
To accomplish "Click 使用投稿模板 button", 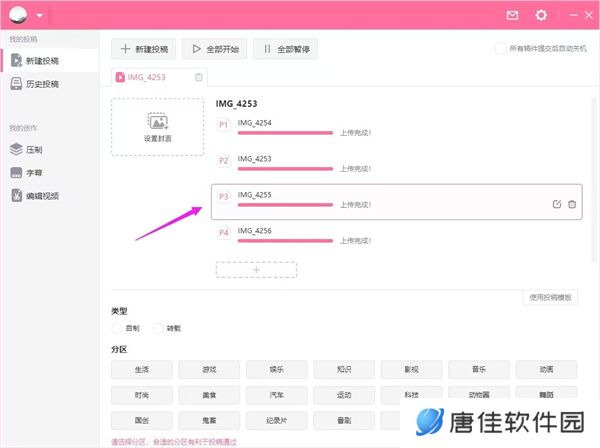I will point(550,297).
